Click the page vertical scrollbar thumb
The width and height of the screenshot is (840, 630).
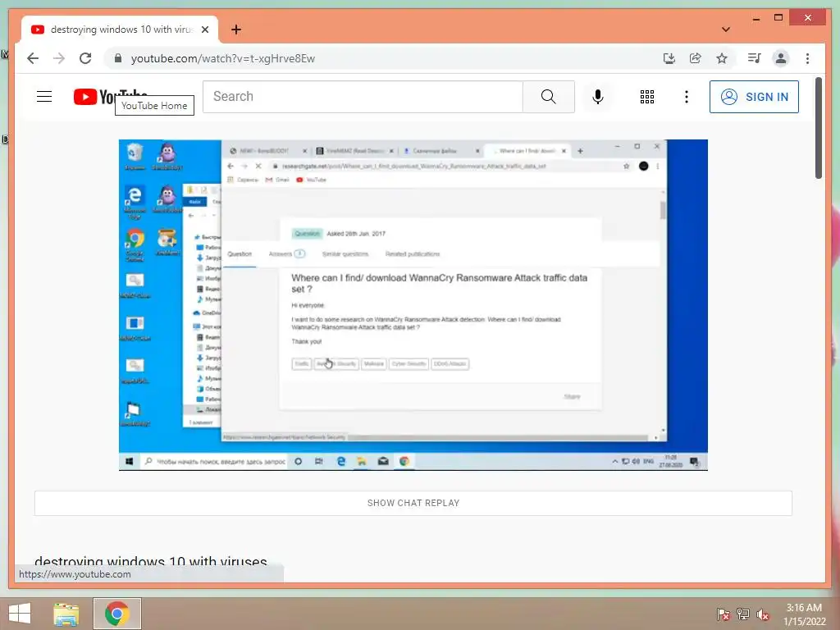pyautogui.click(x=819, y=127)
